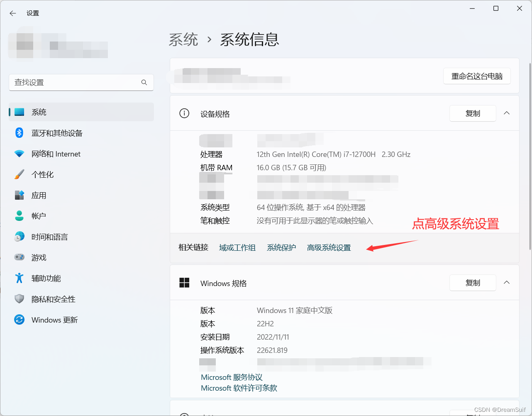This screenshot has height=416, width=532.
Task: Open Windows 更新 settings
Action: (81, 320)
